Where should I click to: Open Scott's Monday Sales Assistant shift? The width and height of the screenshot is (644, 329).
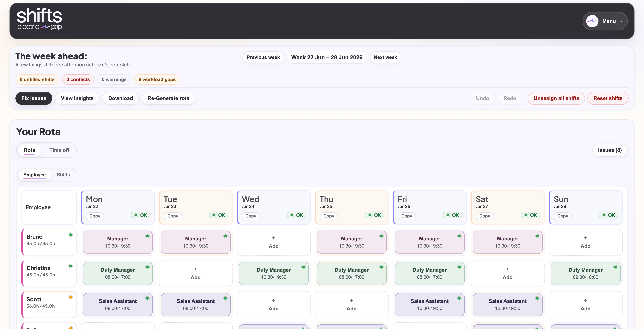point(118,304)
